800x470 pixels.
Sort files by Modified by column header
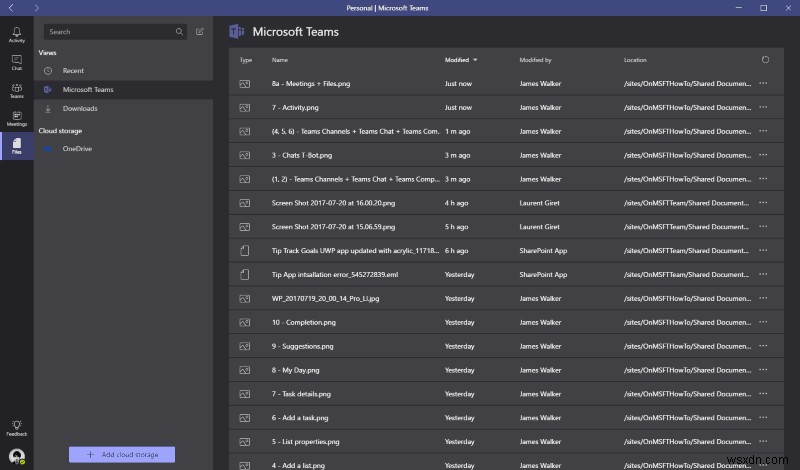(x=535, y=60)
